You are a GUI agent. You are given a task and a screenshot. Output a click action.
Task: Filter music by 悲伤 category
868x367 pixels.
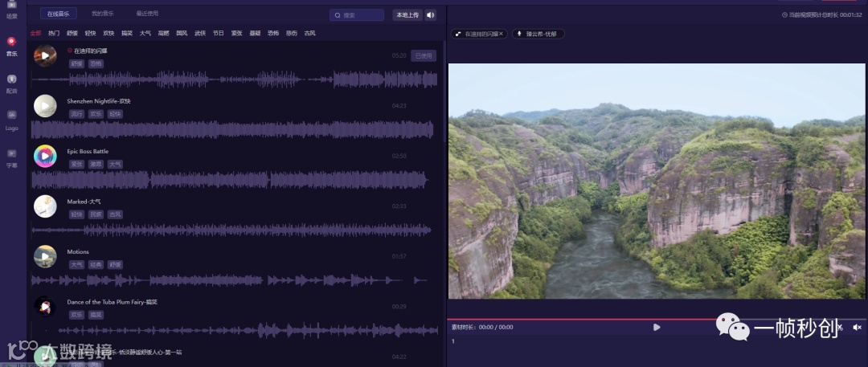[x=291, y=33]
